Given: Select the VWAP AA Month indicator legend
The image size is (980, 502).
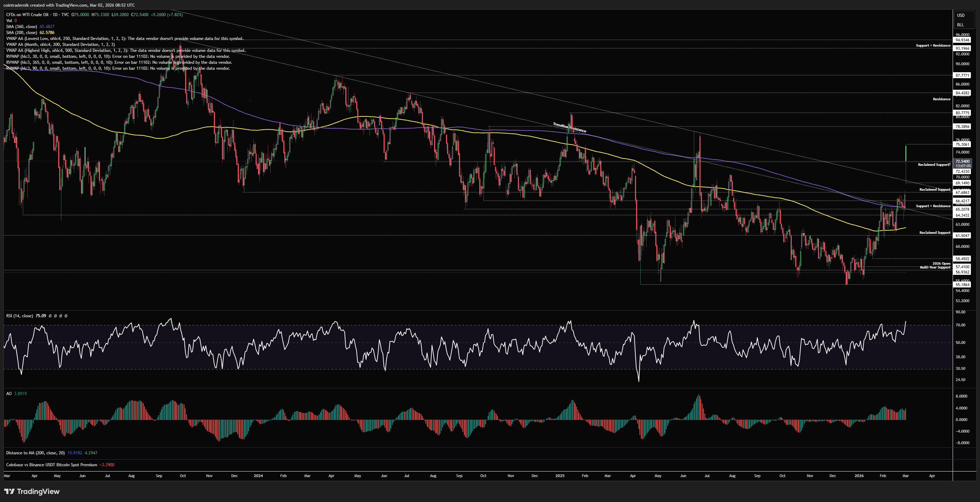Looking at the screenshot, I should [60, 45].
